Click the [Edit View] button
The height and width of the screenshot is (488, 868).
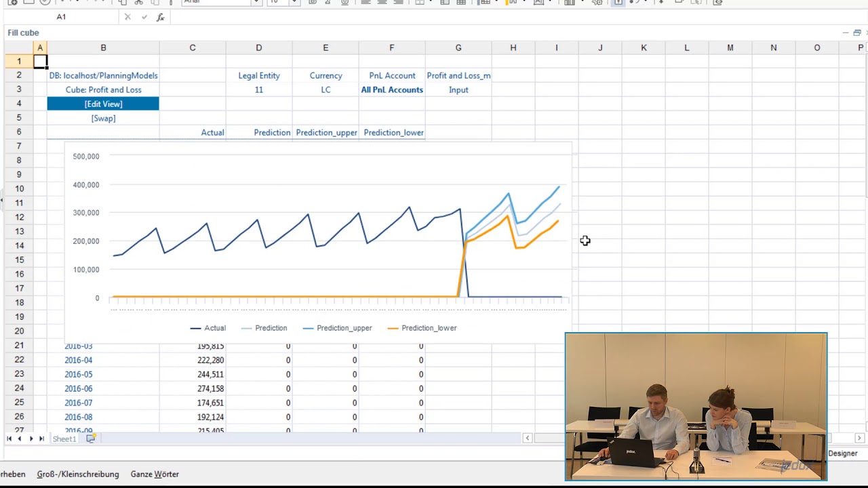103,104
